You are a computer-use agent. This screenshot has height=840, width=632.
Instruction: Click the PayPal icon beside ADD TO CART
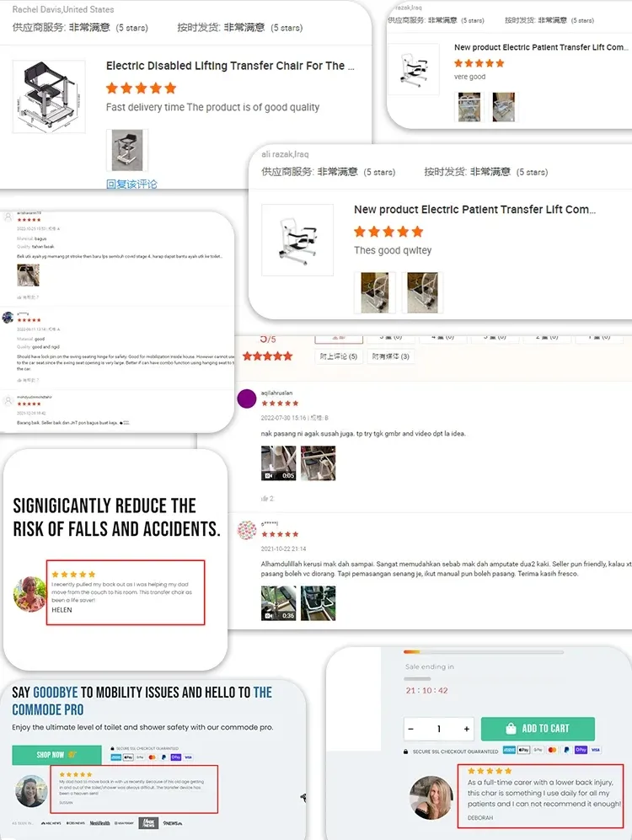click(x=566, y=750)
